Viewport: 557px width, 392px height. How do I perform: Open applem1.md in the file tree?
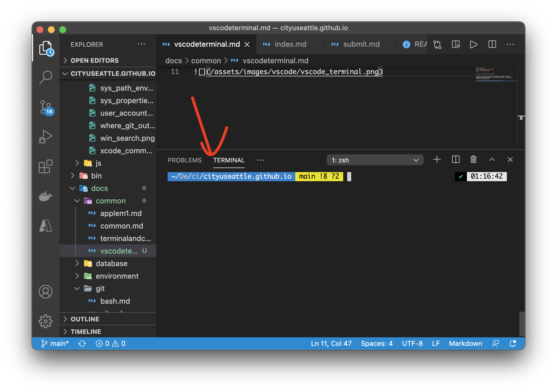pos(108,213)
